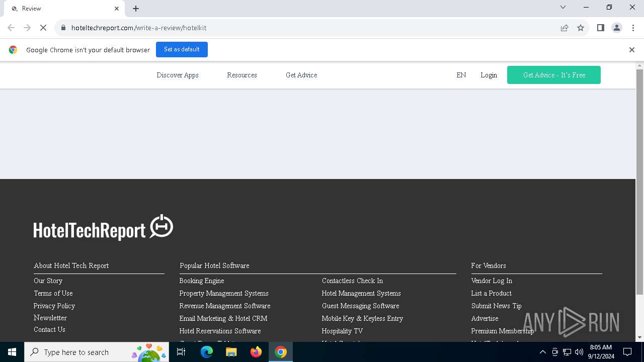Open Guest Messaging Software link
Viewport: 644px width, 362px height.
(x=360, y=306)
